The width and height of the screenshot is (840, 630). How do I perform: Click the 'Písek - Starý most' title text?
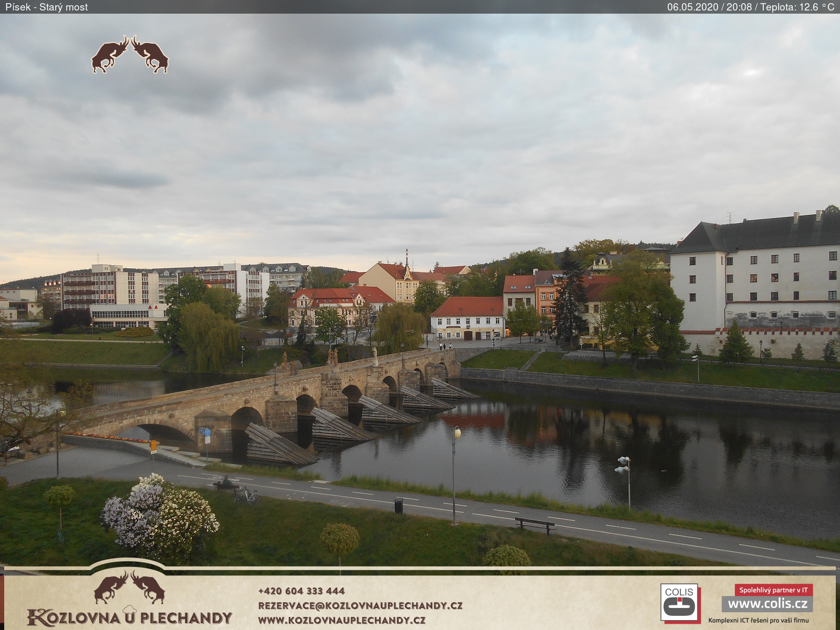tap(47, 7)
